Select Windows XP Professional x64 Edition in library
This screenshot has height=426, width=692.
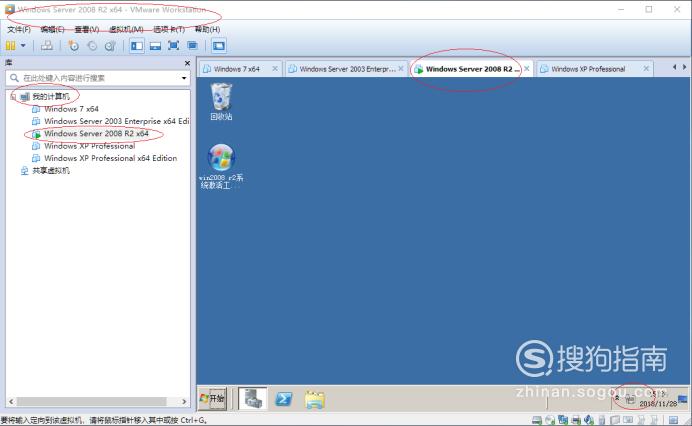coord(110,158)
